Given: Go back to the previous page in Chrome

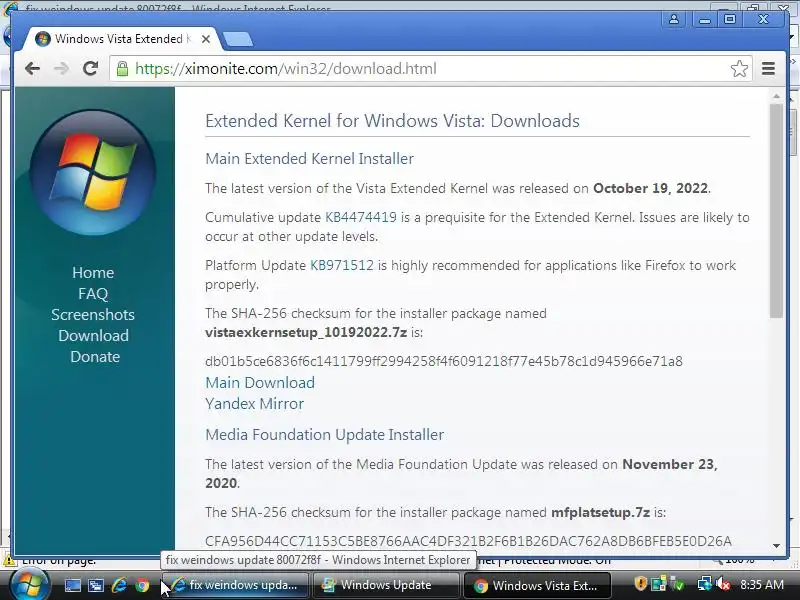Looking at the screenshot, I should (32, 68).
